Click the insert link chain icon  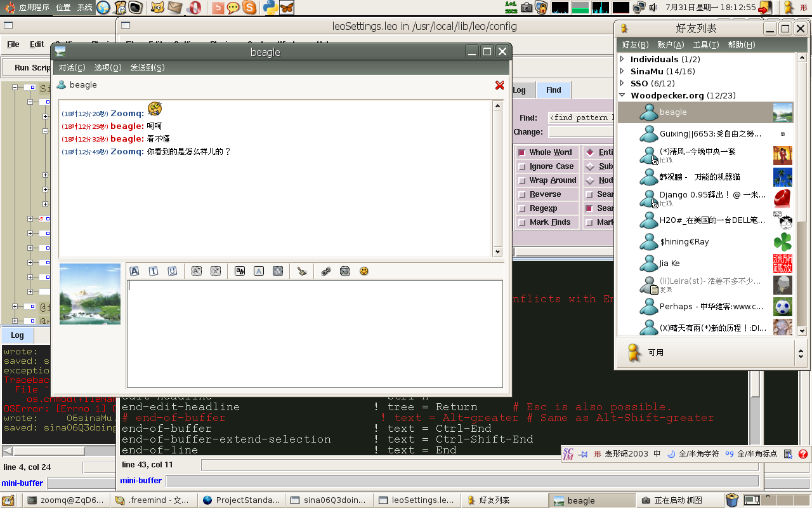point(325,271)
